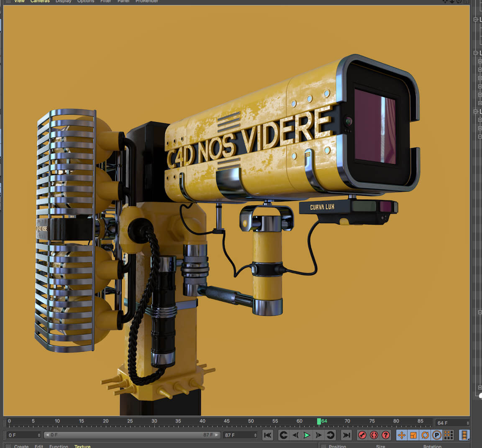
Task: Click the red question mark keyframe icon
Action: pos(386,435)
